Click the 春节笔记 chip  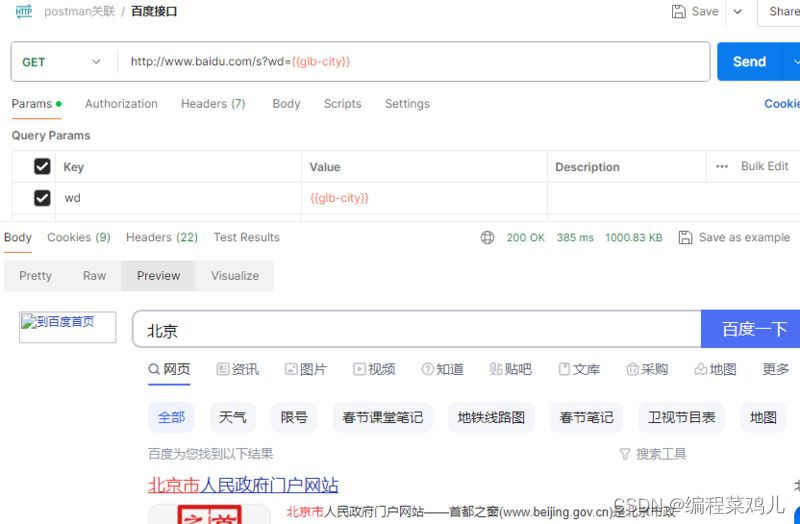click(586, 417)
